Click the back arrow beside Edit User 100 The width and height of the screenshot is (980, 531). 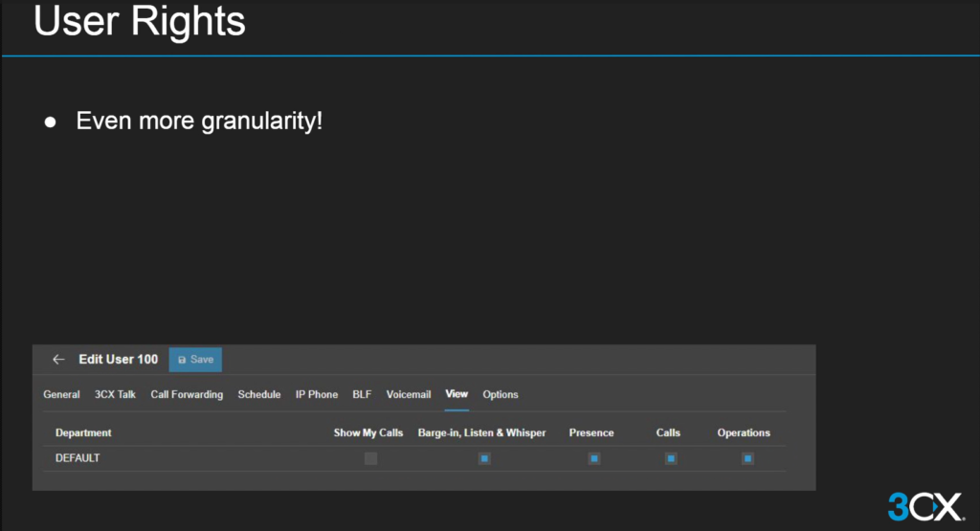(58, 360)
